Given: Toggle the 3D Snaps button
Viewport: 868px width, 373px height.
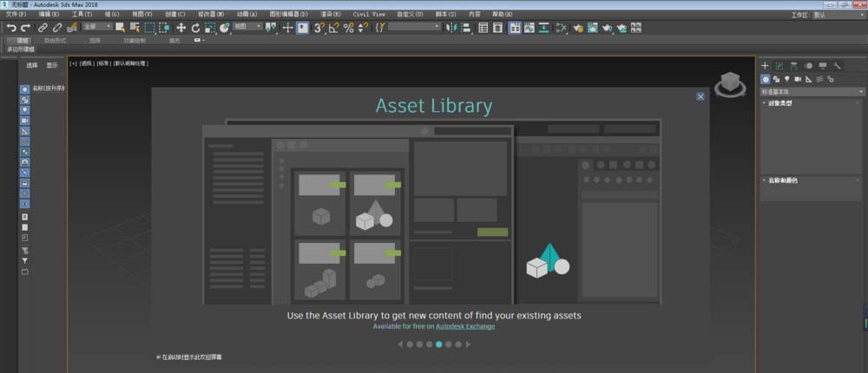Looking at the screenshot, I should [x=319, y=28].
